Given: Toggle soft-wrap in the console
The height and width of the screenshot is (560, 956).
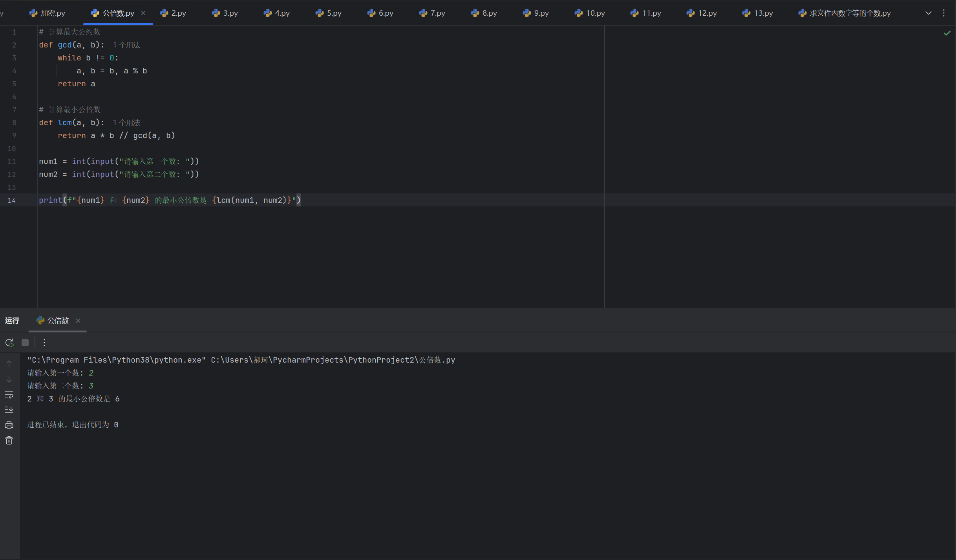Looking at the screenshot, I should [x=9, y=394].
